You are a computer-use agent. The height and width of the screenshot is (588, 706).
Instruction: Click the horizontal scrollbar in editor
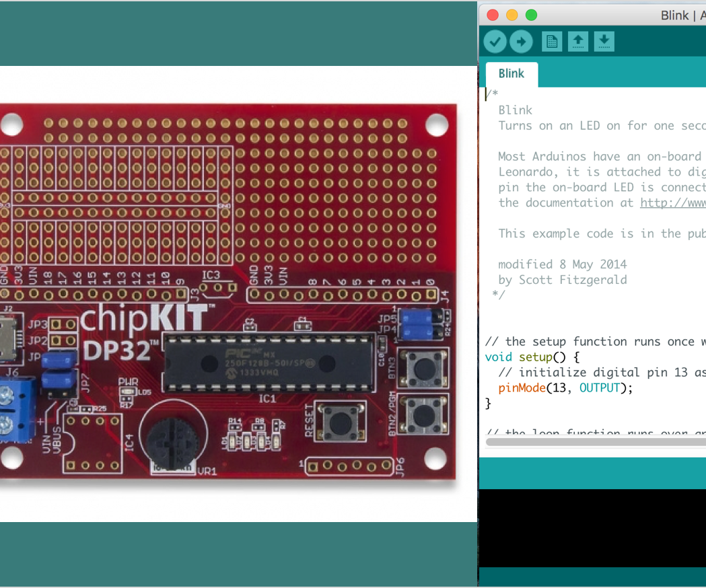coord(596,442)
